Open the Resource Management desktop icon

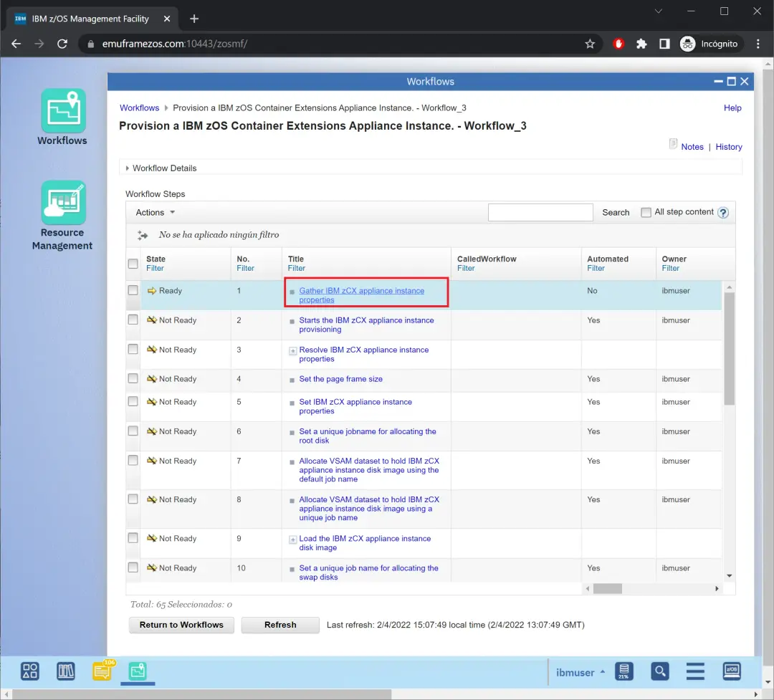[x=62, y=215]
